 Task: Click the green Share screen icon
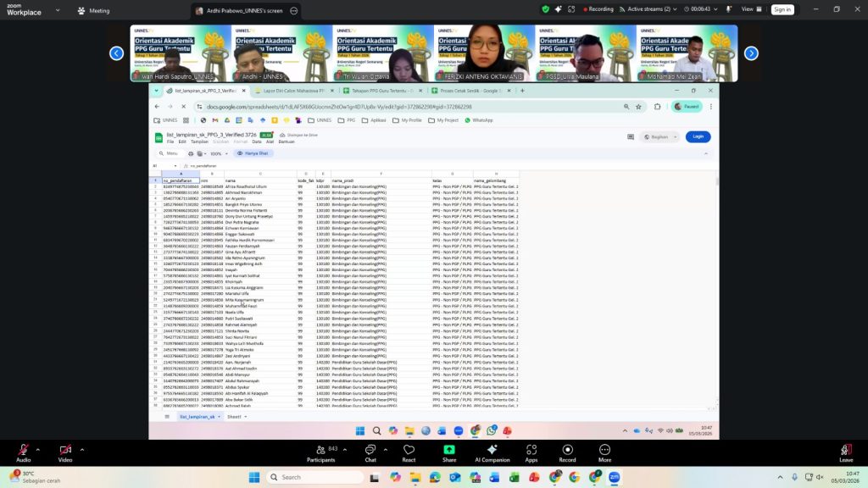449,450
